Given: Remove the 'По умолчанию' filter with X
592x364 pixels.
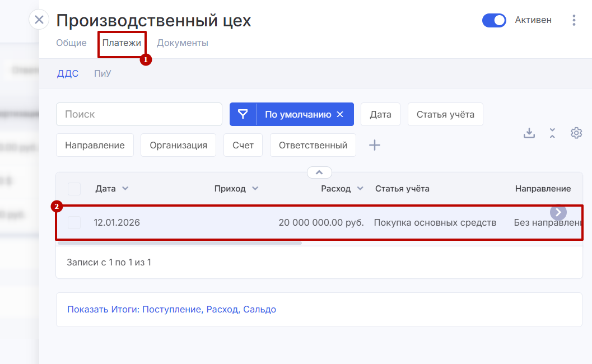Looking at the screenshot, I should (340, 114).
